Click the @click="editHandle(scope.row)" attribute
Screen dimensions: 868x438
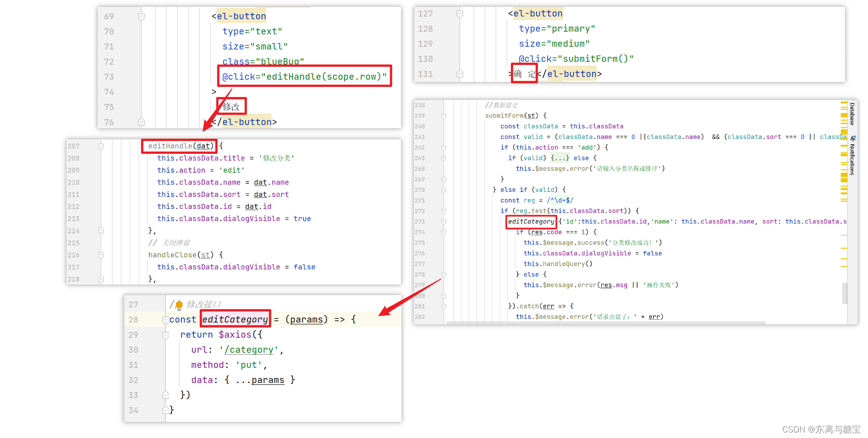point(304,77)
